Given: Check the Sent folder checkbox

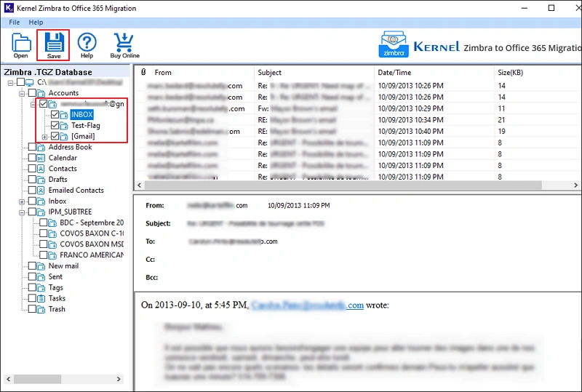Looking at the screenshot, I should tap(32, 276).
